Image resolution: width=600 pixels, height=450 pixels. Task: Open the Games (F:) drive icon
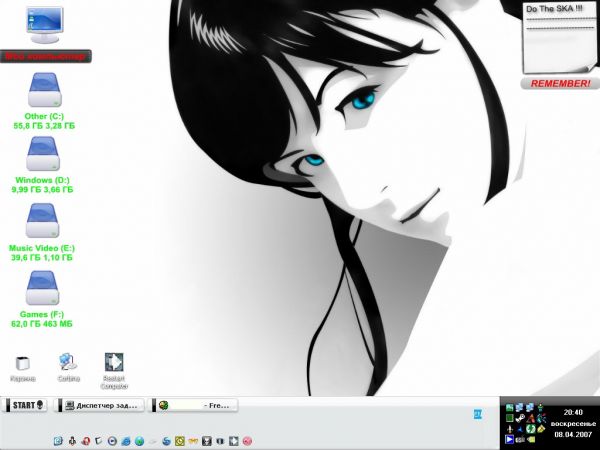point(42,288)
